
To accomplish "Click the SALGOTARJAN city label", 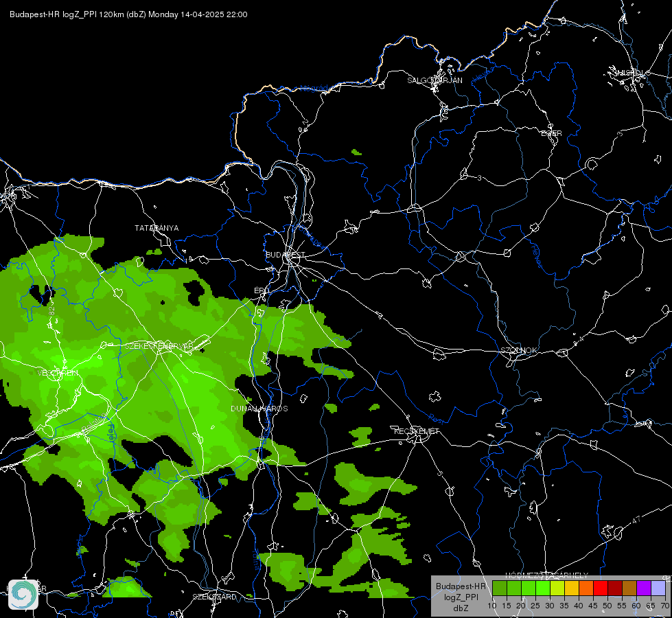I will pyautogui.click(x=435, y=80).
